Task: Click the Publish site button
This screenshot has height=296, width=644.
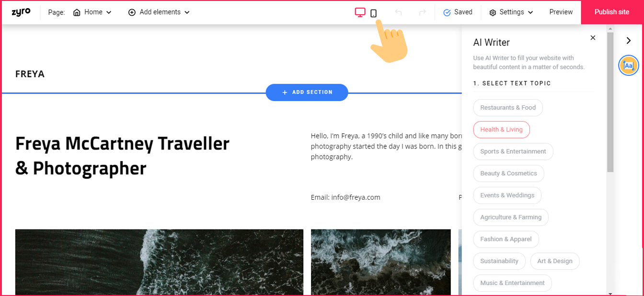Action: (x=612, y=12)
